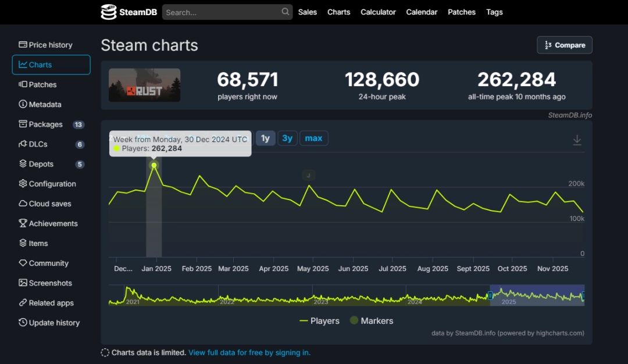Click the chart download arrow icon
This screenshot has height=364, width=628.
(x=577, y=140)
